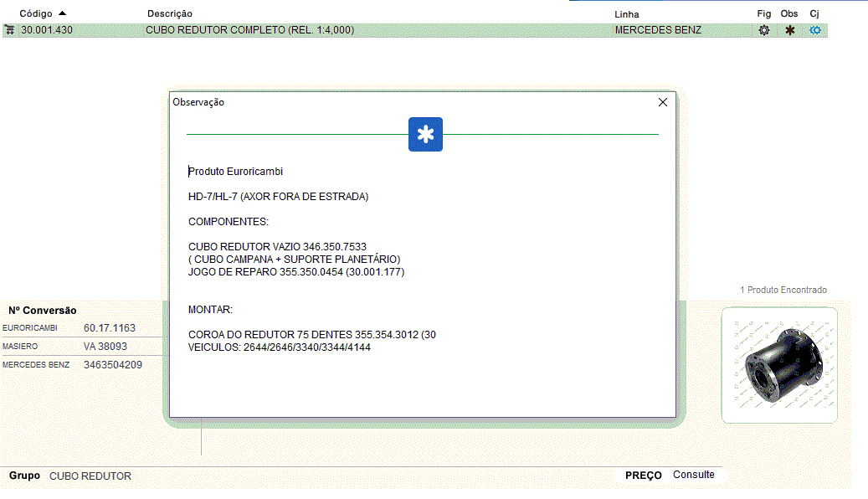Screen dimensions: 868x499
Task: Click the Consulte price link
Action: click(693, 475)
